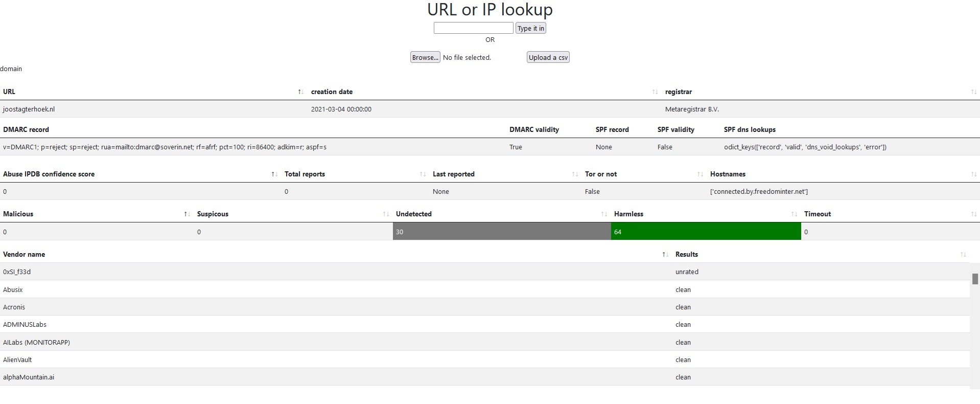Click the Vendor name column header
The image size is (980, 404).
24,255
